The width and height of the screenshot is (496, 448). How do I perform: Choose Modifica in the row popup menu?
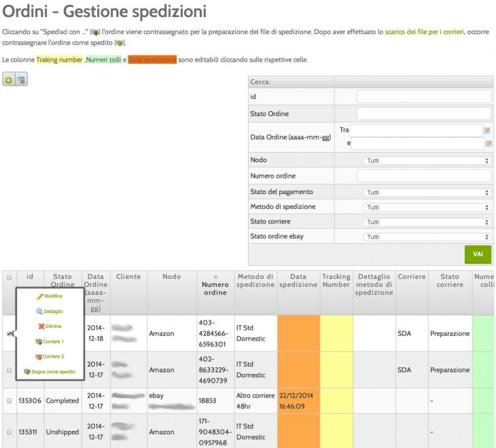click(50, 296)
